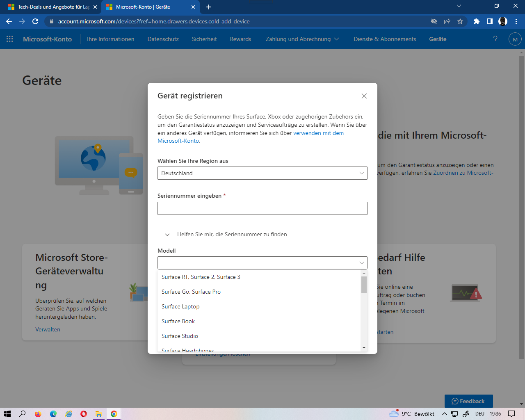Click the share page icon
This screenshot has height=420, width=525.
pos(447,21)
